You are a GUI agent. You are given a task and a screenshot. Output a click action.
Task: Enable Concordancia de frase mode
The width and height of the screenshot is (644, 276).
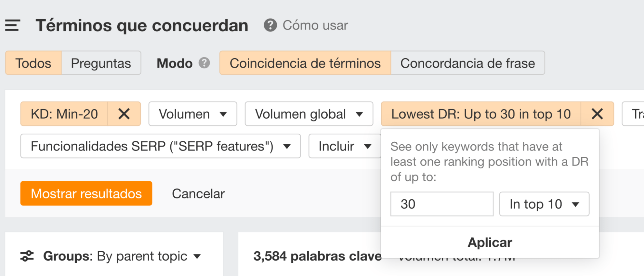pos(467,63)
